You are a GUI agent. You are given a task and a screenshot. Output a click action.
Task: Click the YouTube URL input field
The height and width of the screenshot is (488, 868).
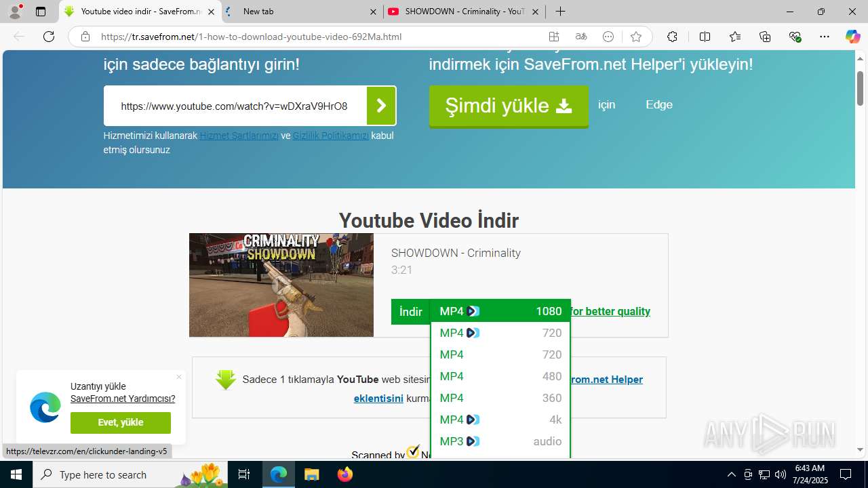click(235, 106)
